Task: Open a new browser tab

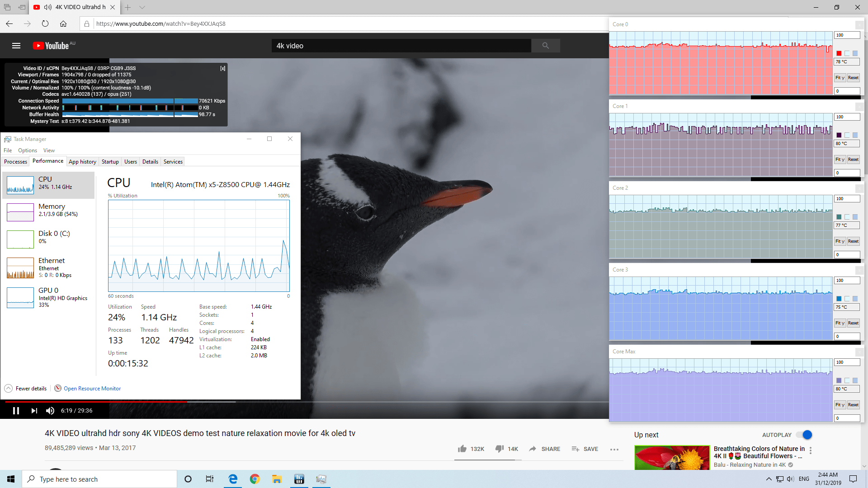Action: click(x=128, y=7)
